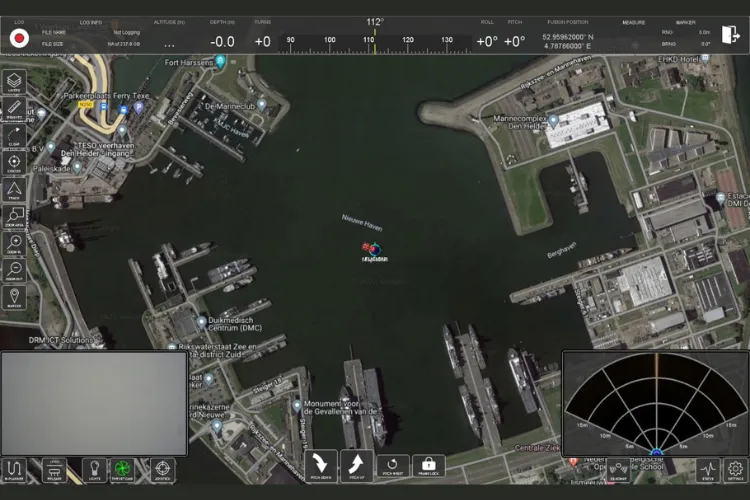Viewport: 750px width, 500px height.
Task: Open the Status pulse icon
Action: click(708, 470)
